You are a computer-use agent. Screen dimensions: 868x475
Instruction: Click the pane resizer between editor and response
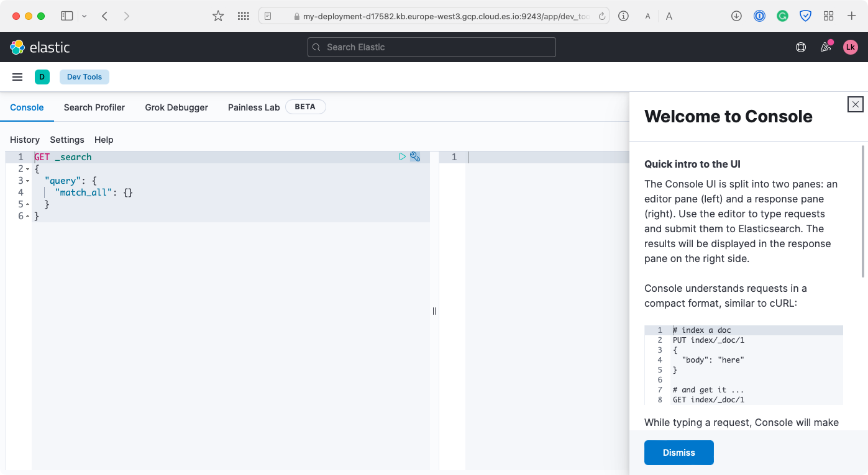pos(434,311)
